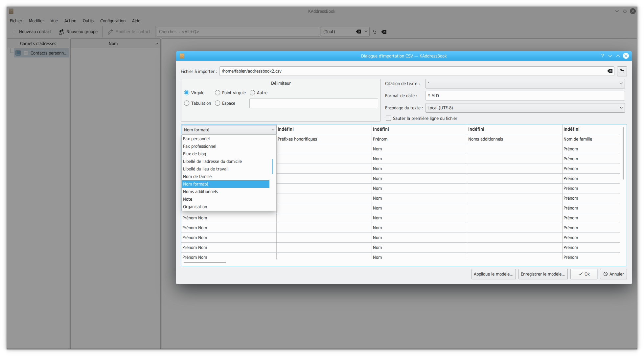Choose Flux de blog in list

tap(226, 154)
